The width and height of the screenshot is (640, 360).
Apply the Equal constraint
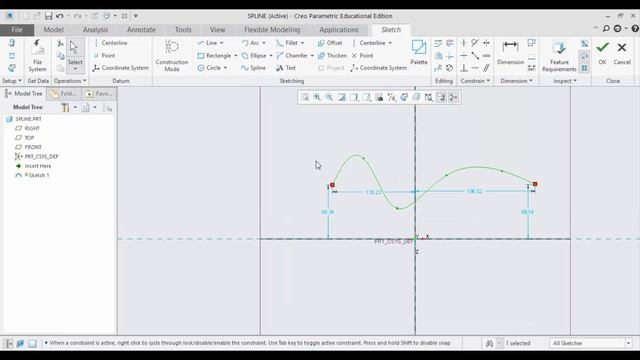[486, 56]
